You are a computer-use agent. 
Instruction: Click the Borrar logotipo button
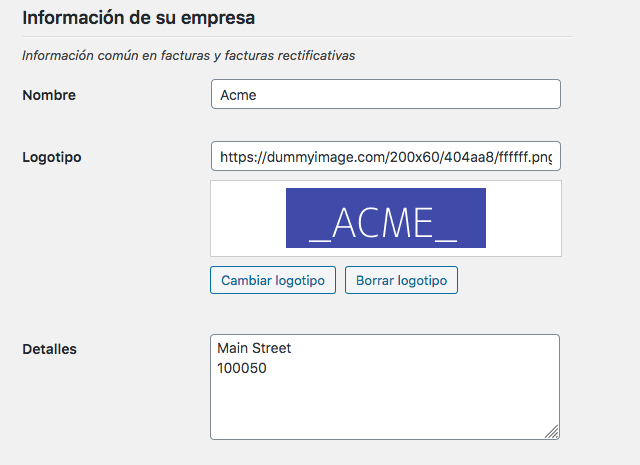[401, 280]
